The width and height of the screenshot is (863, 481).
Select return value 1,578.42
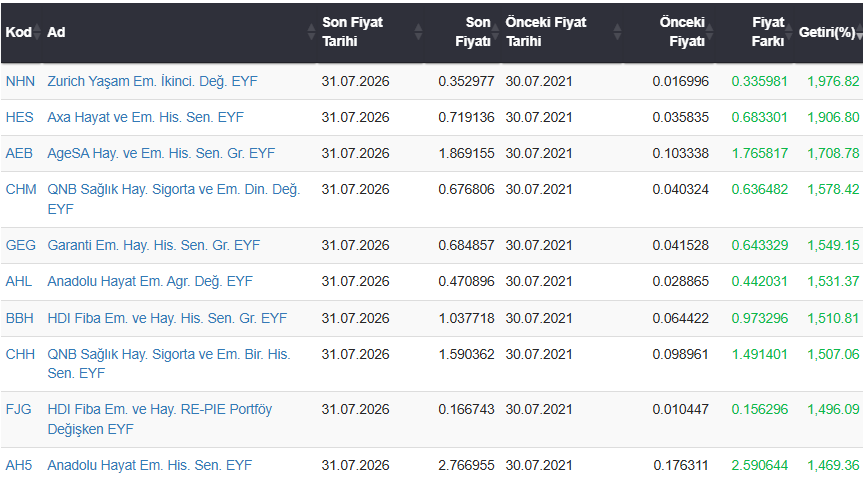[x=833, y=189]
